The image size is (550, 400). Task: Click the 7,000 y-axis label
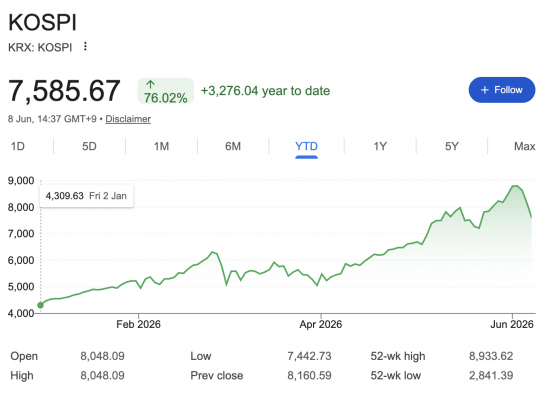coord(21,234)
